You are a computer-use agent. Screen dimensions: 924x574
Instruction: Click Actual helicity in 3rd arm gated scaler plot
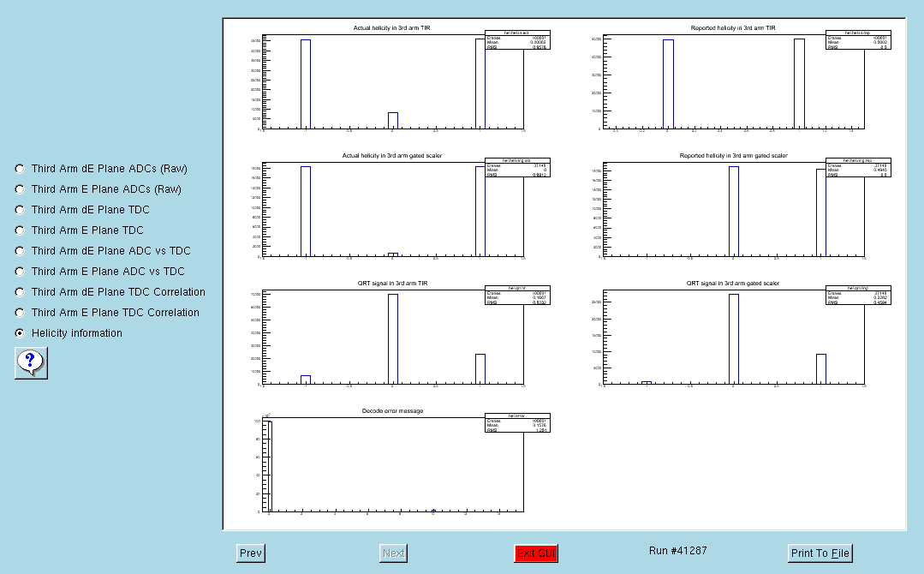[x=393, y=210]
